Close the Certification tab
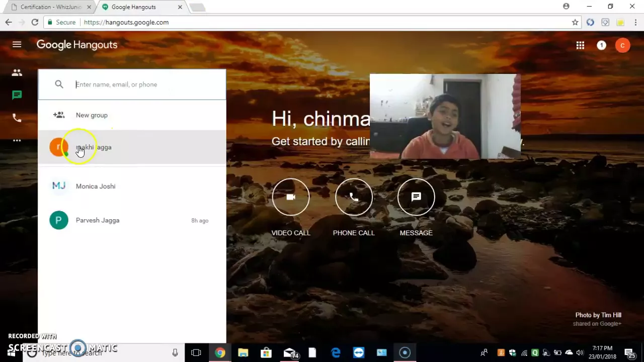Image resolution: width=644 pixels, height=362 pixels. coord(90,7)
